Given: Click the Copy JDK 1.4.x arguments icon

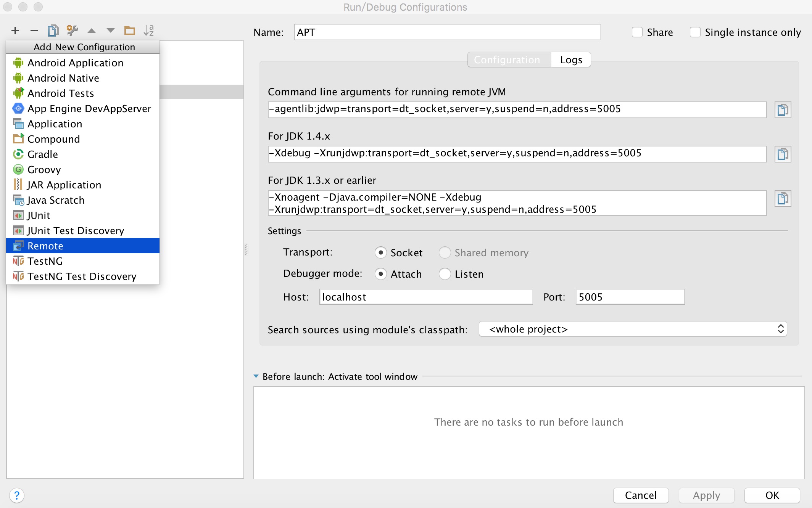Looking at the screenshot, I should coord(783,153).
